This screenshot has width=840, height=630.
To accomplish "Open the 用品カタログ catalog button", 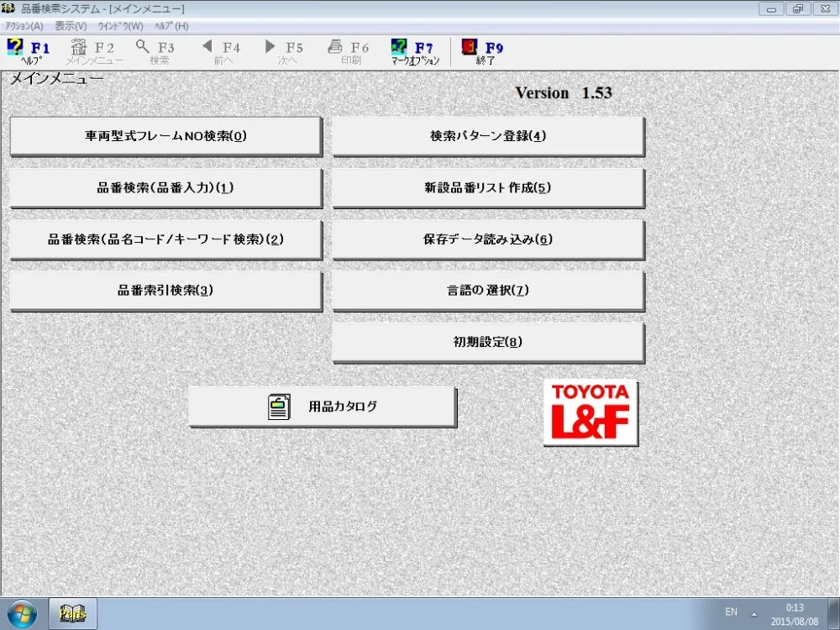I will pyautogui.click(x=323, y=407).
